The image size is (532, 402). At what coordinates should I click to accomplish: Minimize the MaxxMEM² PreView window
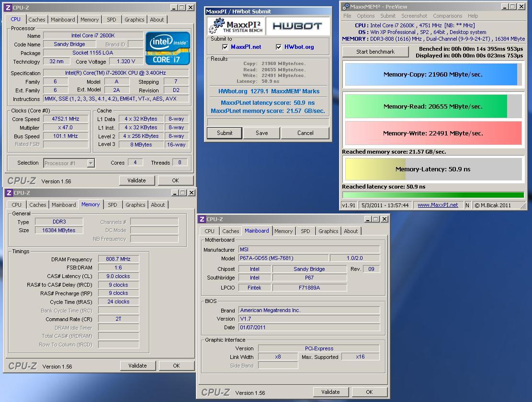coord(505,7)
